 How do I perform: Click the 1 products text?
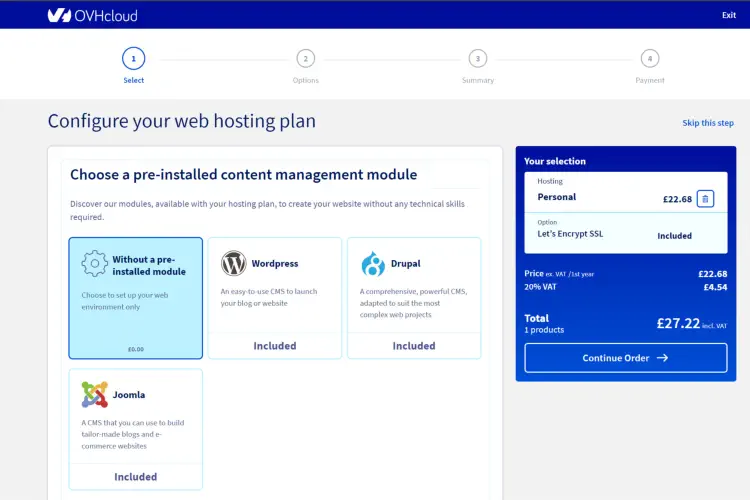click(x=544, y=330)
